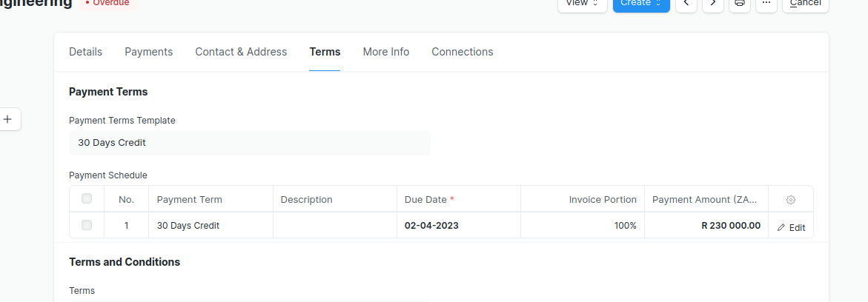868x302 pixels.
Task: Click the Payment Terms Template field
Action: [x=249, y=143]
